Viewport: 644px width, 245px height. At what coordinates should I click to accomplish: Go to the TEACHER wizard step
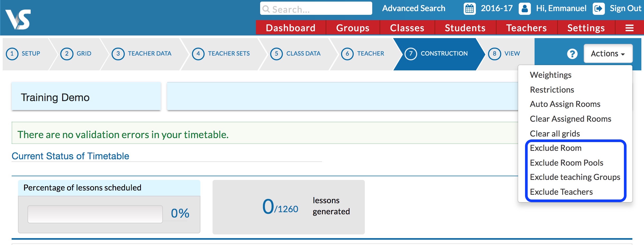(x=371, y=53)
